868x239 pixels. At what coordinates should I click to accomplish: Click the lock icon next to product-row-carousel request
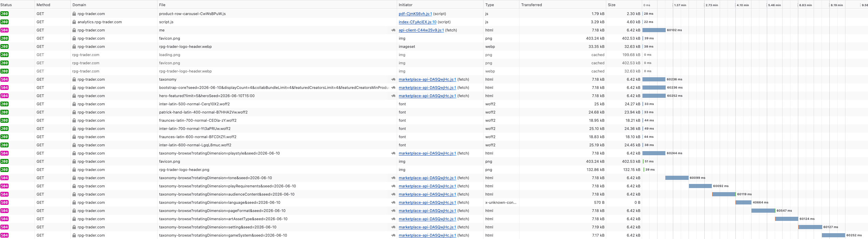pos(74,14)
